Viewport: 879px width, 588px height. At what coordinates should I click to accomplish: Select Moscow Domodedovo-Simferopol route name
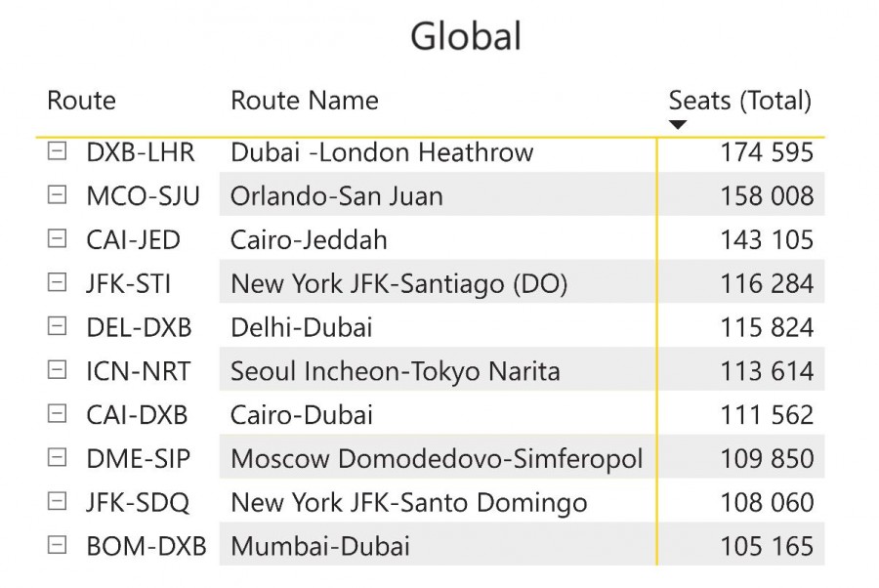437,459
